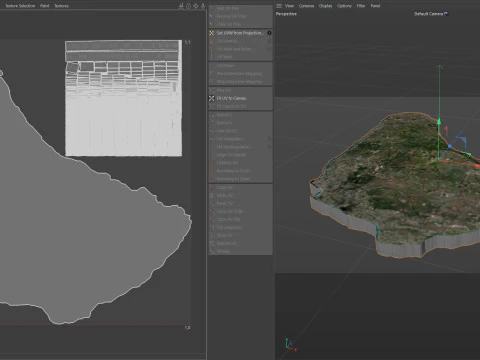The height and width of the screenshot is (360, 480).
Task: Click the Mirror U command
Action: coord(240,115)
